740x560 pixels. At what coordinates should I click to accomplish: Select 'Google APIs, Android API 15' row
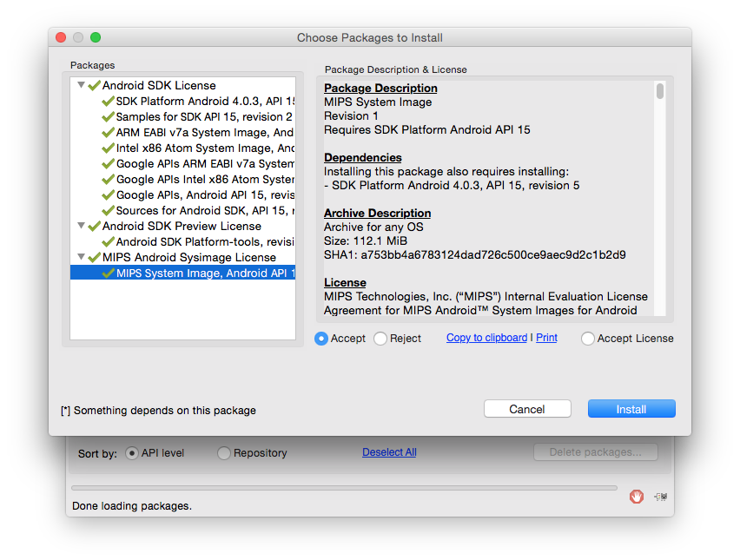coord(182,194)
